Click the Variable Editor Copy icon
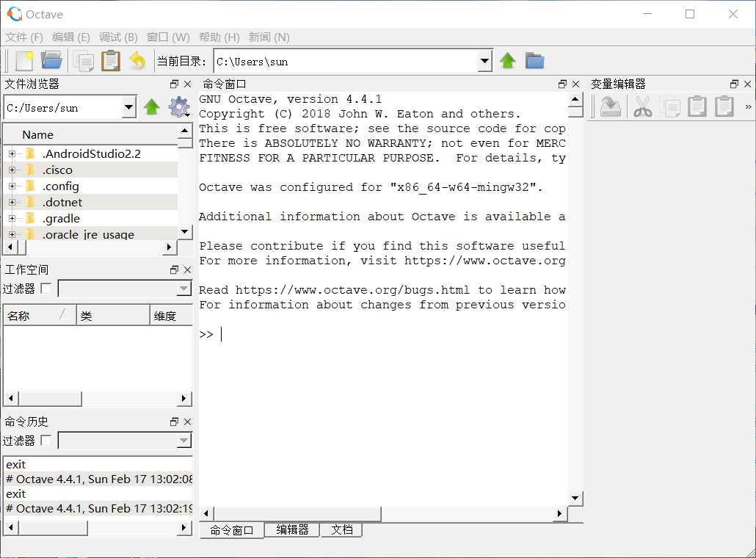Screen dimensions: 756x558 click(669, 106)
